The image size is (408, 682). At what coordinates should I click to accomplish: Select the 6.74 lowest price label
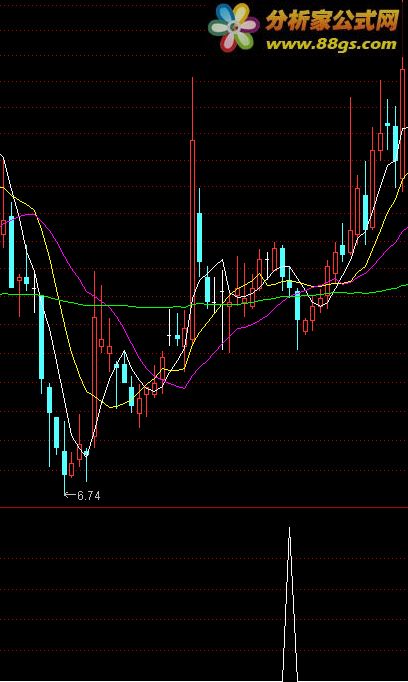[x=89, y=495]
